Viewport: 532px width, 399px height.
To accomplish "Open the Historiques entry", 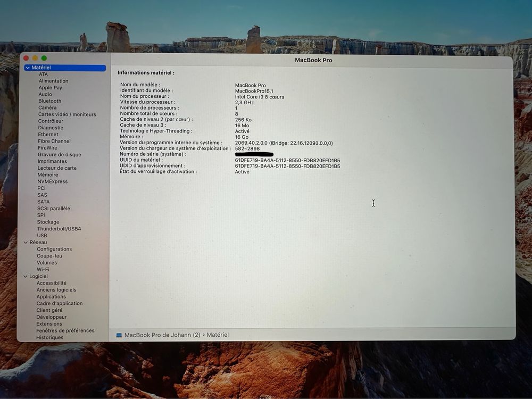I will click(50, 338).
